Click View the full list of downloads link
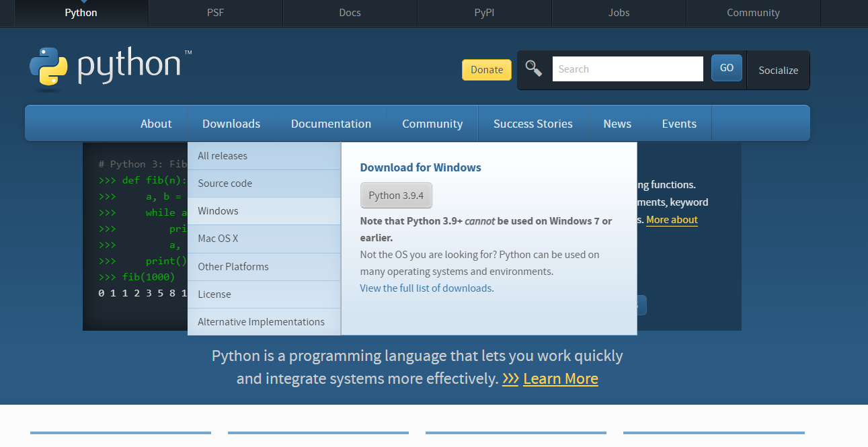 coord(426,288)
